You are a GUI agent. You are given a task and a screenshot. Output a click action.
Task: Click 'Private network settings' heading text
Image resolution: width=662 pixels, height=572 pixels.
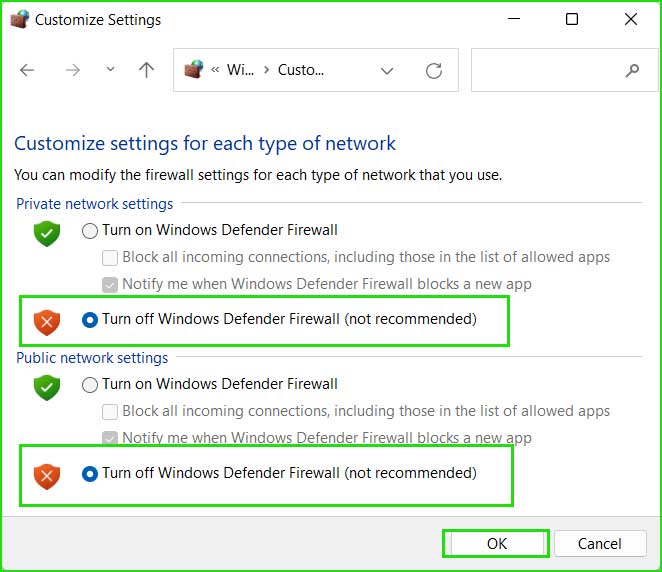point(95,204)
